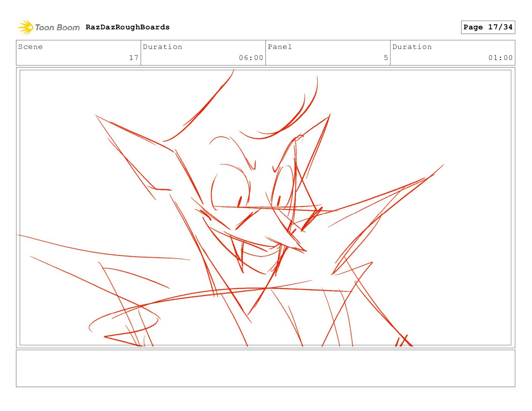Click the RazDazRoughBoards title text

tap(128, 27)
